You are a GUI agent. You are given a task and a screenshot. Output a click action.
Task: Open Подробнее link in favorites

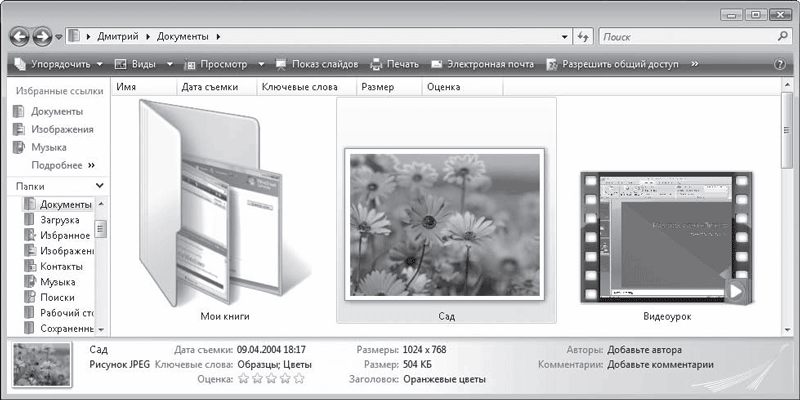click(x=62, y=165)
